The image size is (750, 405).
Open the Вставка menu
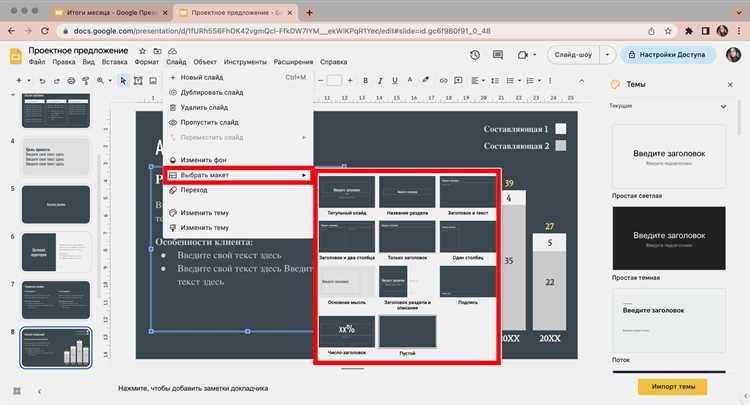[114, 62]
